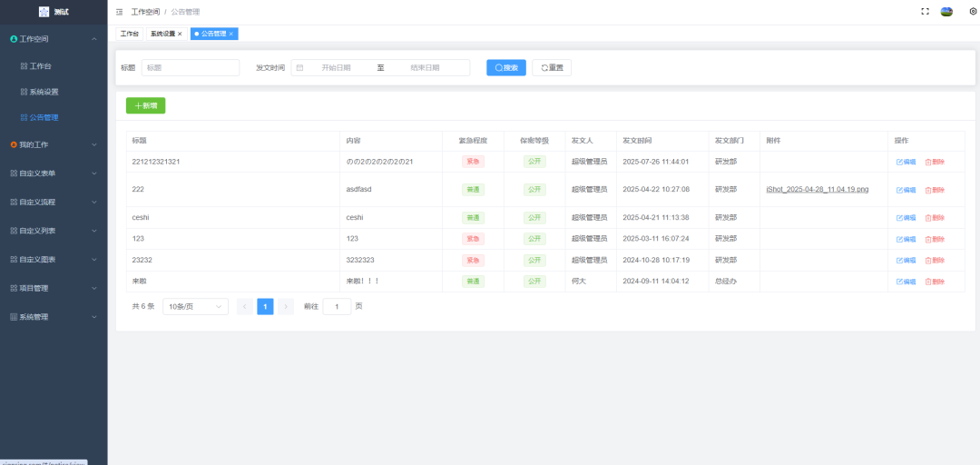
Task: Click 删除 for the 来啦 row
Action: (934, 282)
